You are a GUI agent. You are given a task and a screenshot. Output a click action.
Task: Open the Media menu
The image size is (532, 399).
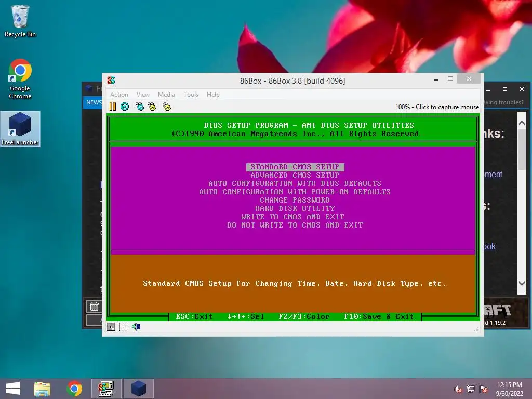166,95
